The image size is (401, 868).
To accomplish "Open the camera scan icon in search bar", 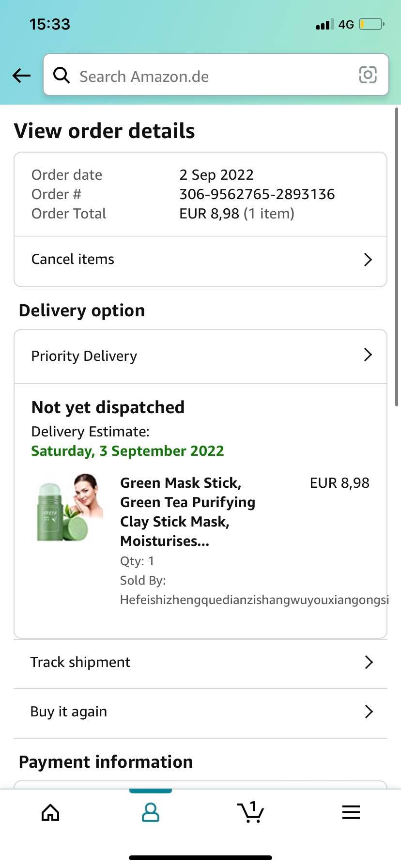I will [x=368, y=75].
